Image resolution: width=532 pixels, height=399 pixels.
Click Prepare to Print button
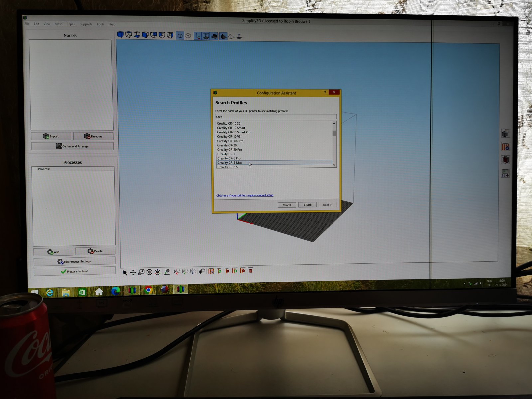pos(74,271)
